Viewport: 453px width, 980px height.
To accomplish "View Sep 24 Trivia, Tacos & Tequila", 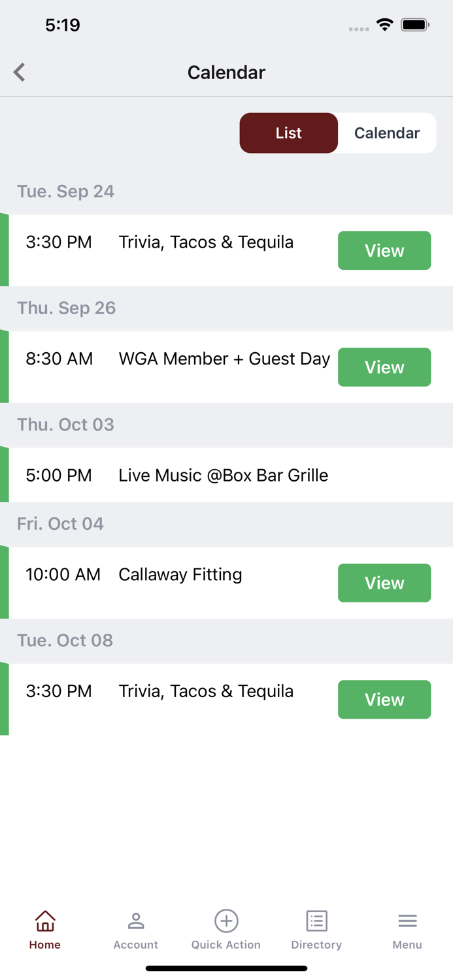I will coord(384,250).
